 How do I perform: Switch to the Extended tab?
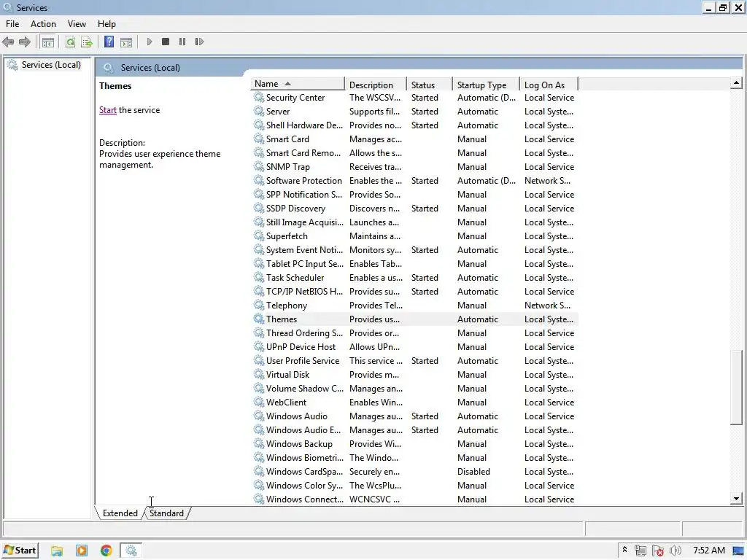(120, 513)
